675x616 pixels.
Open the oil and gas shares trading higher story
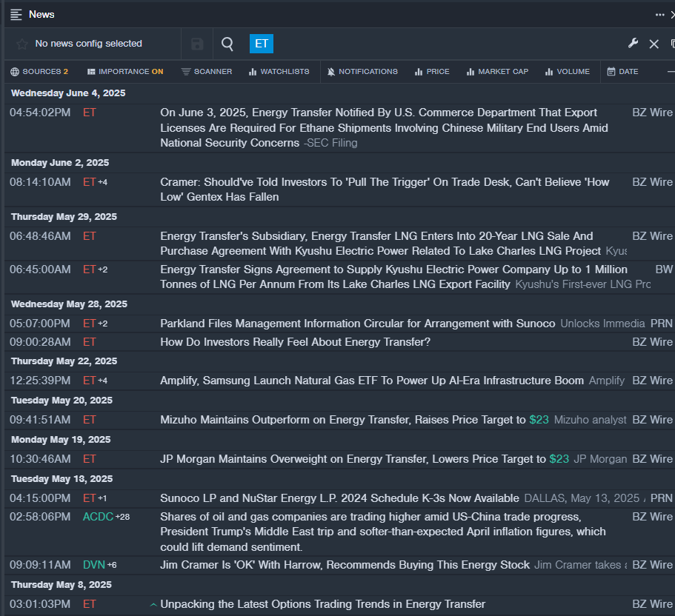383,532
